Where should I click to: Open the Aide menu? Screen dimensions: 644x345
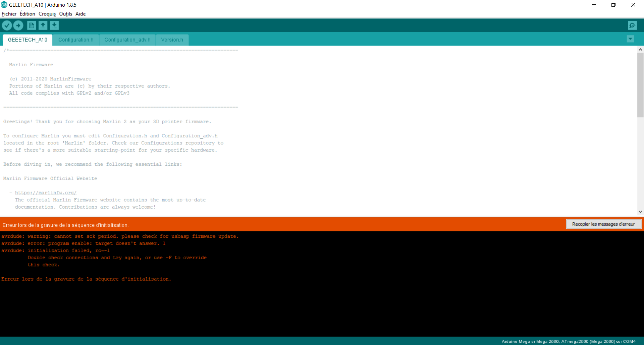pos(80,14)
